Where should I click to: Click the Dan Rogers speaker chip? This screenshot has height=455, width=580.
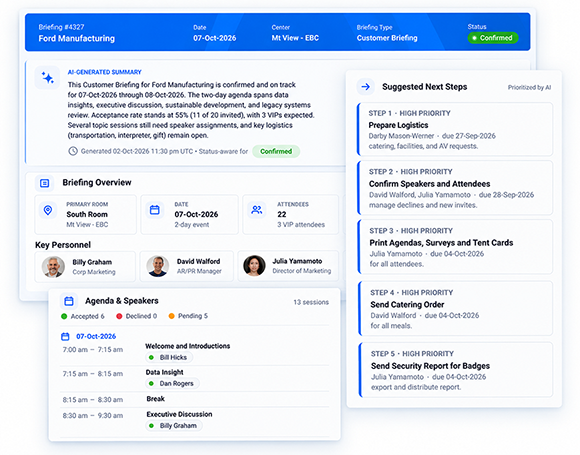[172, 383]
